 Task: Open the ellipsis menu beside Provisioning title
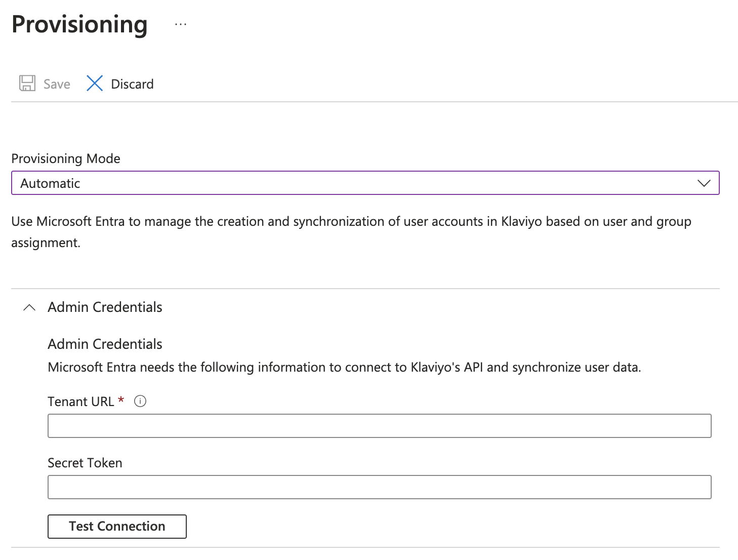click(180, 24)
